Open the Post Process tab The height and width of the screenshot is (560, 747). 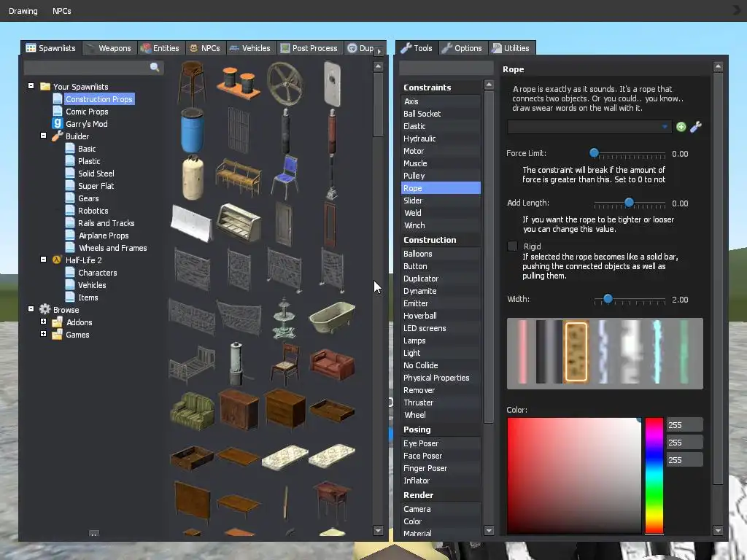(309, 48)
